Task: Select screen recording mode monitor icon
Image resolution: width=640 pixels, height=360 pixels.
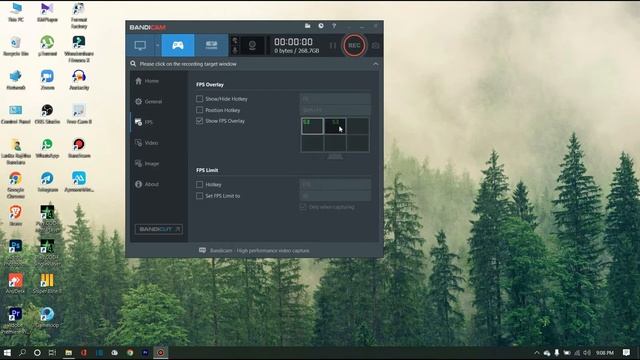Action: point(140,45)
